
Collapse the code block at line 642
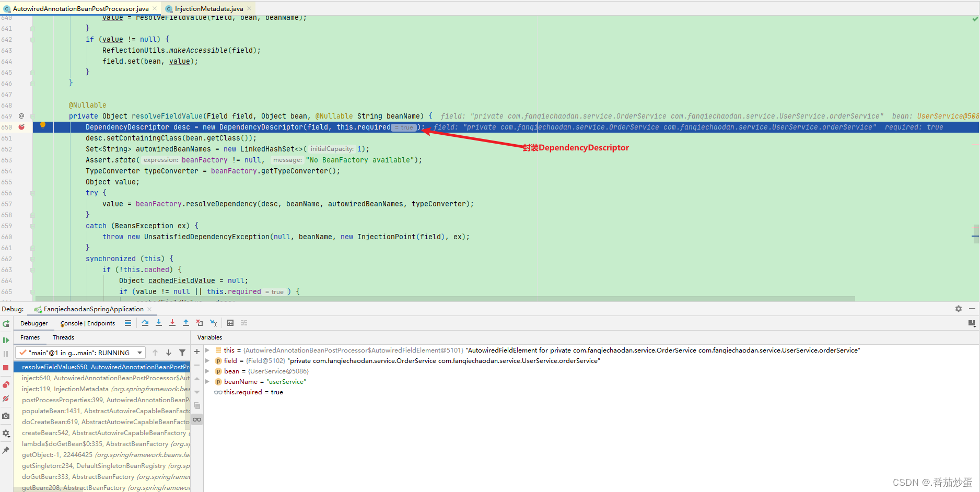(x=32, y=39)
